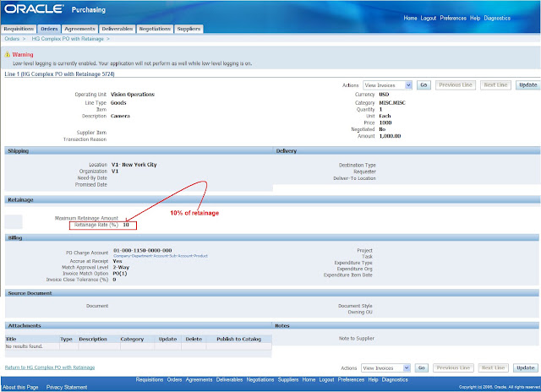Click About this Page link
The width and height of the screenshot is (541, 392).
[20, 387]
